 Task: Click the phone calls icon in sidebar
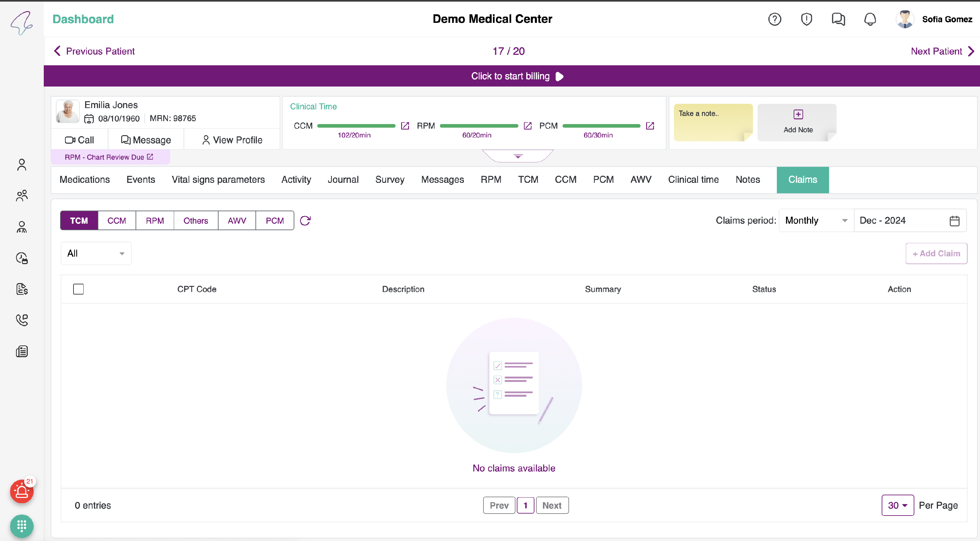tap(22, 320)
